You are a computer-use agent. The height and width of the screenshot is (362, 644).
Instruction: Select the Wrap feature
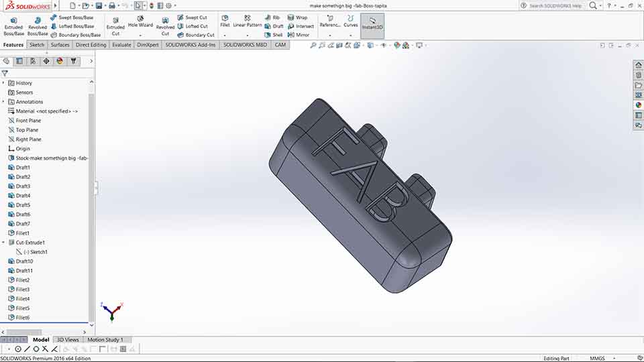point(298,17)
